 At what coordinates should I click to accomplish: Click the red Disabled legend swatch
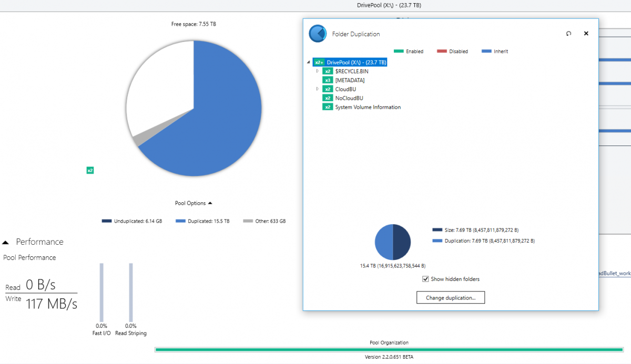coord(442,51)
